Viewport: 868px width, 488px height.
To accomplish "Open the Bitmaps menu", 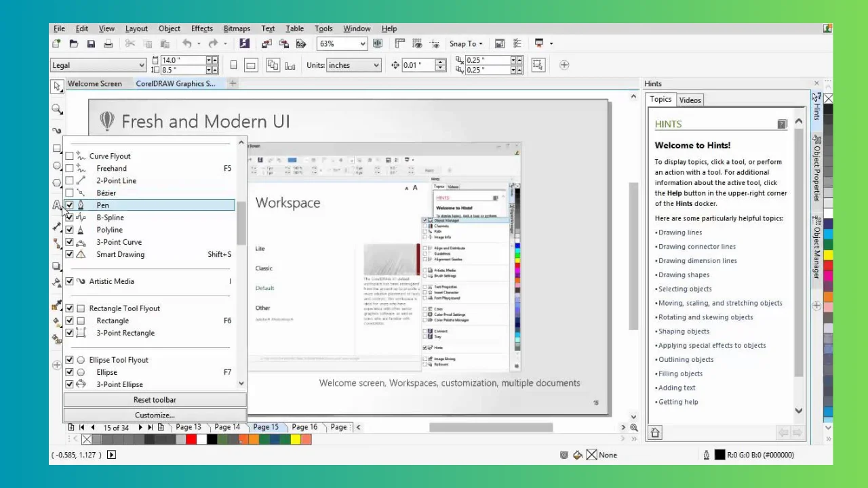I will click(x=237, y=28).
